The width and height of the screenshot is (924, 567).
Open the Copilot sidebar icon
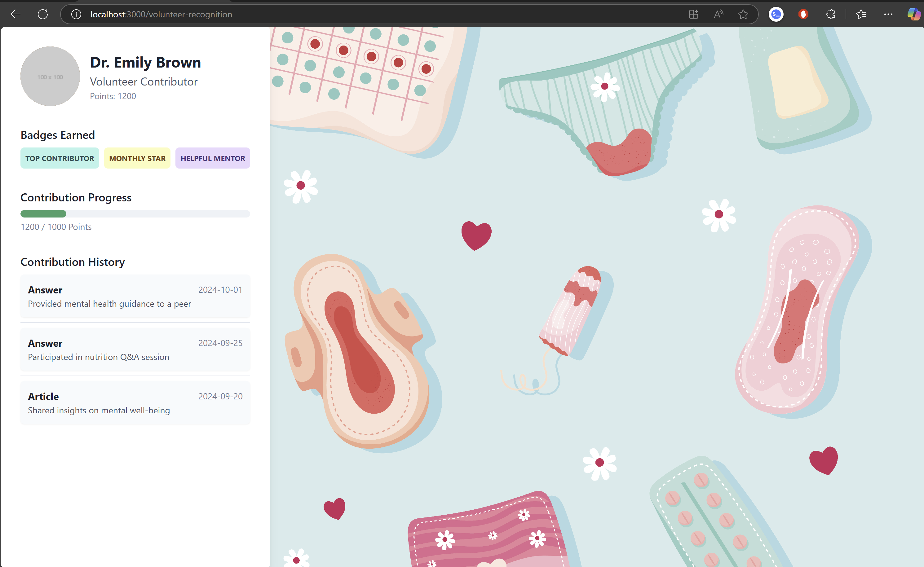pos(913,14)
